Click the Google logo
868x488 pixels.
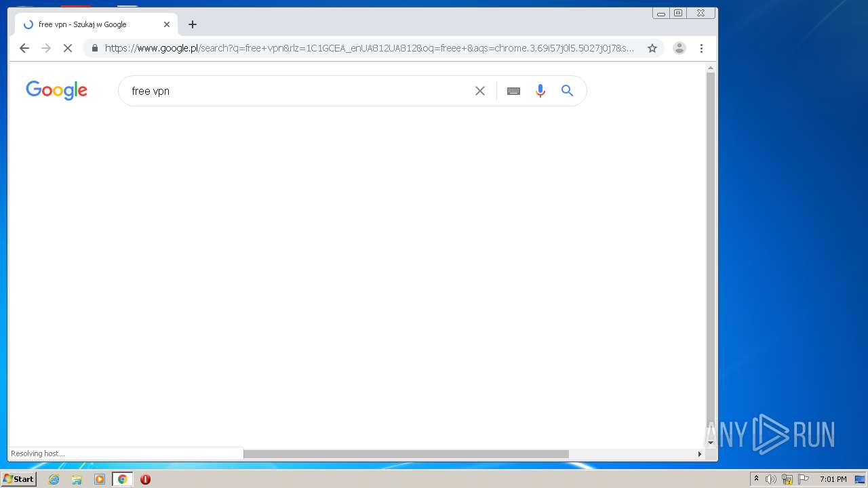pyautogui.click(x=56, y=90)
